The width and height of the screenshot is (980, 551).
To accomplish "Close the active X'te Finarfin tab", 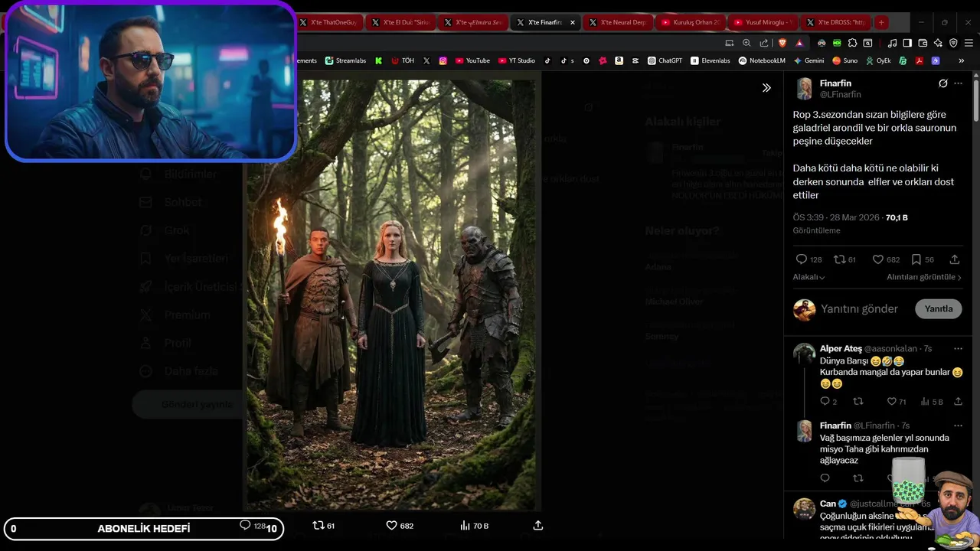I will point(573,22).
